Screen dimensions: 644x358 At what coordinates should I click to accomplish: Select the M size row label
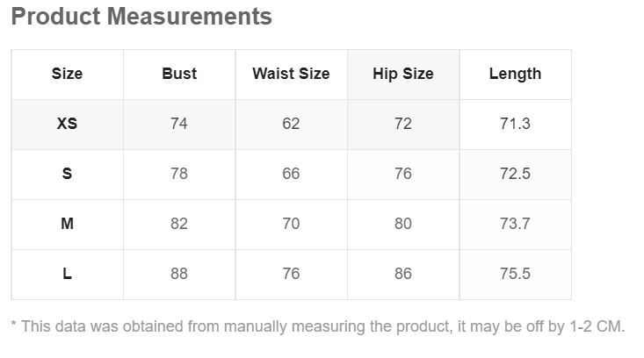point(67,224)
